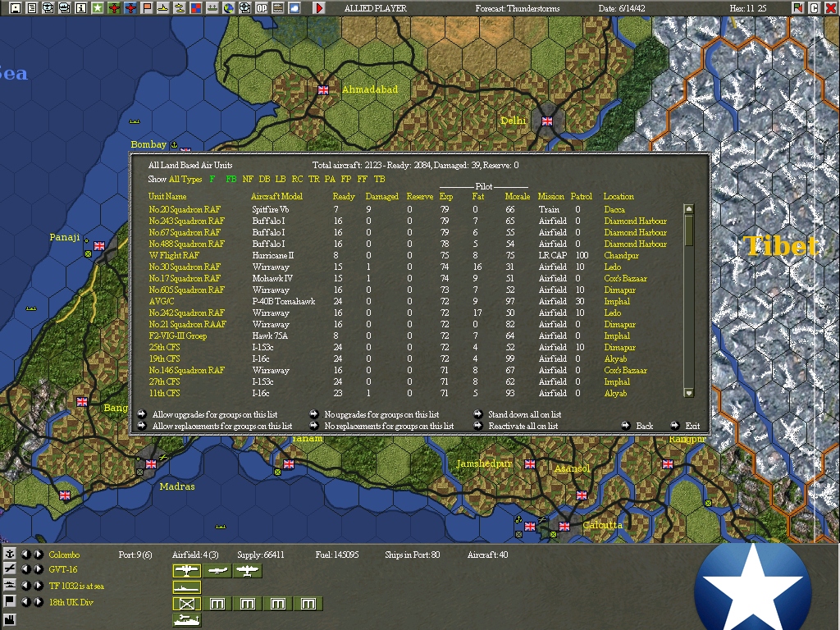Toggle the LB level bomber filter
The image size is (840, 630).
281,179
